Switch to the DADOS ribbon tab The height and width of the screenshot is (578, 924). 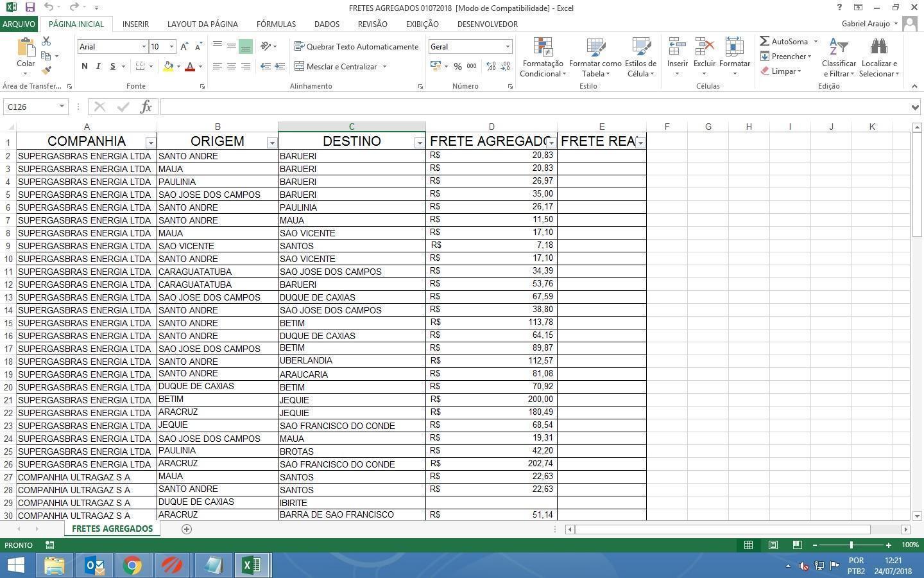coord(327,24)
